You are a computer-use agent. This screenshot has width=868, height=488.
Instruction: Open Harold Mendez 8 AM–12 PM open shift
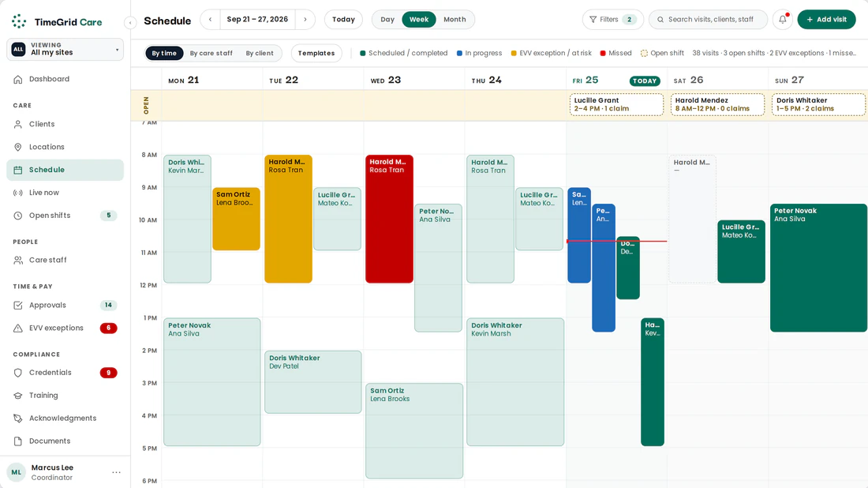point(717,104)
